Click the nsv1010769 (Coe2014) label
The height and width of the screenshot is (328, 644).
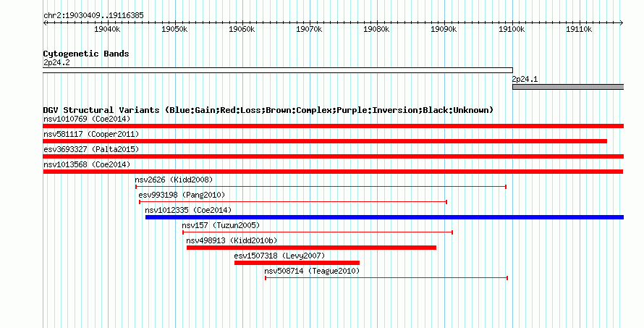87,119
